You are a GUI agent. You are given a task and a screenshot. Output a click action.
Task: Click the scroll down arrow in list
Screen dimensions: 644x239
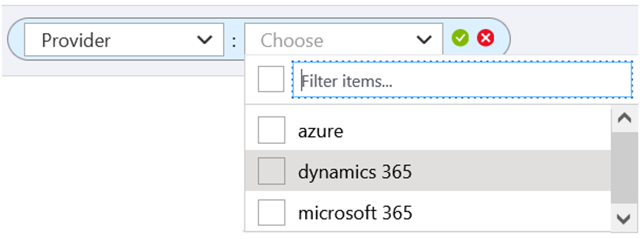pos(624,219)
